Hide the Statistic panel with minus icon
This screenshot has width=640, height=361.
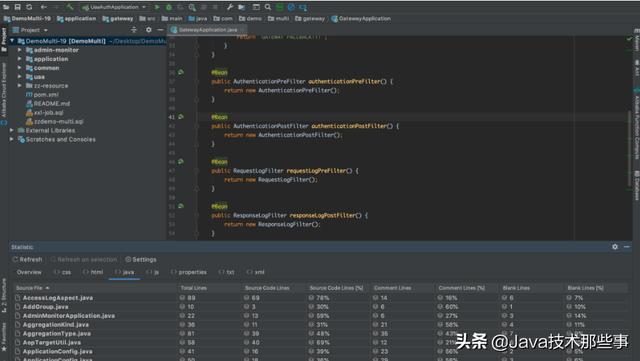point(627,247)
